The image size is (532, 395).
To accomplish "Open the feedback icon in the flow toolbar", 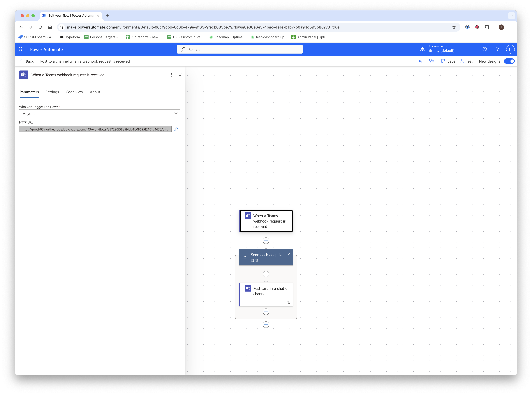I will 421,61.
